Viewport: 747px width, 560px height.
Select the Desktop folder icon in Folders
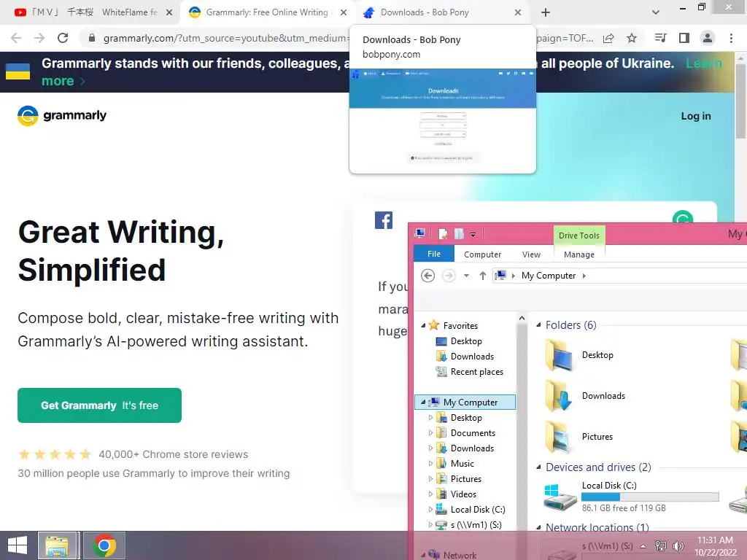tap(559, 355)
